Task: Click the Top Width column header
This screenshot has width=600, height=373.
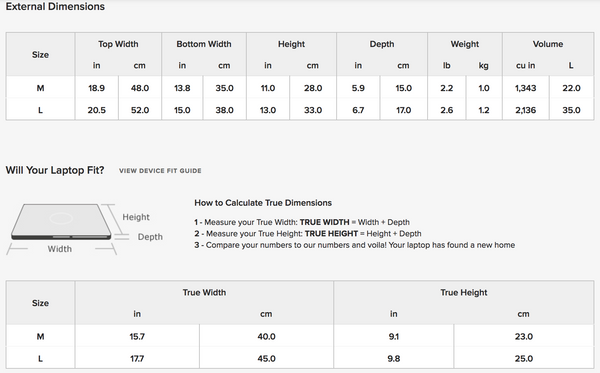Action: click(x=118, y=44)
